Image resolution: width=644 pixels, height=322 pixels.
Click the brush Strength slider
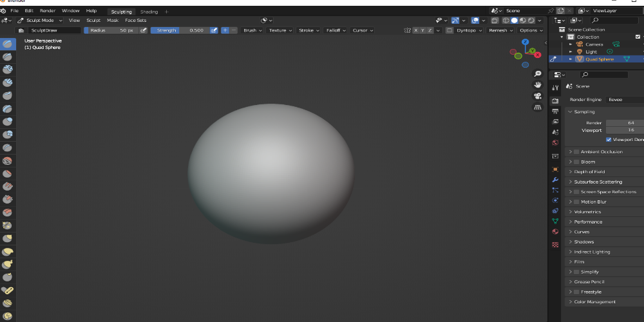click(180, 30)
